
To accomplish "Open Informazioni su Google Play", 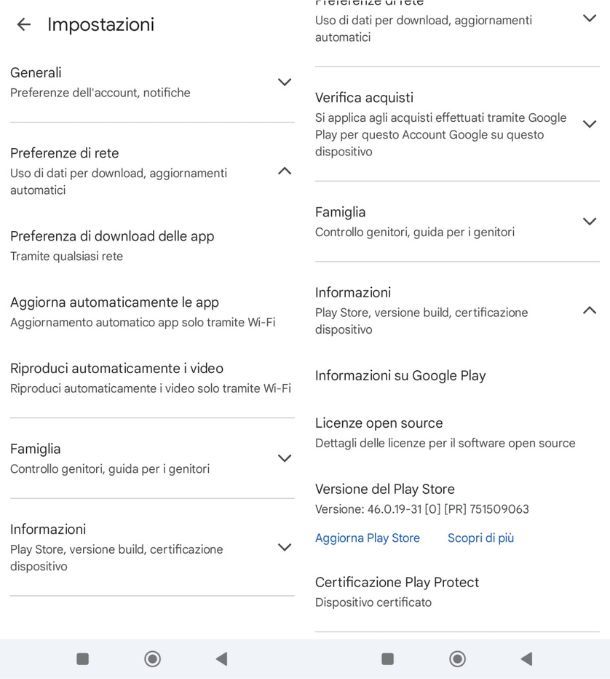I will [400, 376].
